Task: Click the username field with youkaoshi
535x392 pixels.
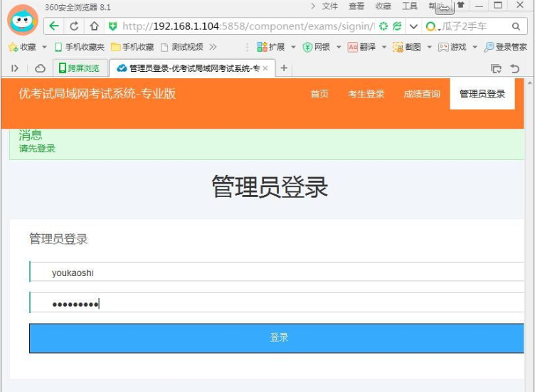Action: click(277, 272)
